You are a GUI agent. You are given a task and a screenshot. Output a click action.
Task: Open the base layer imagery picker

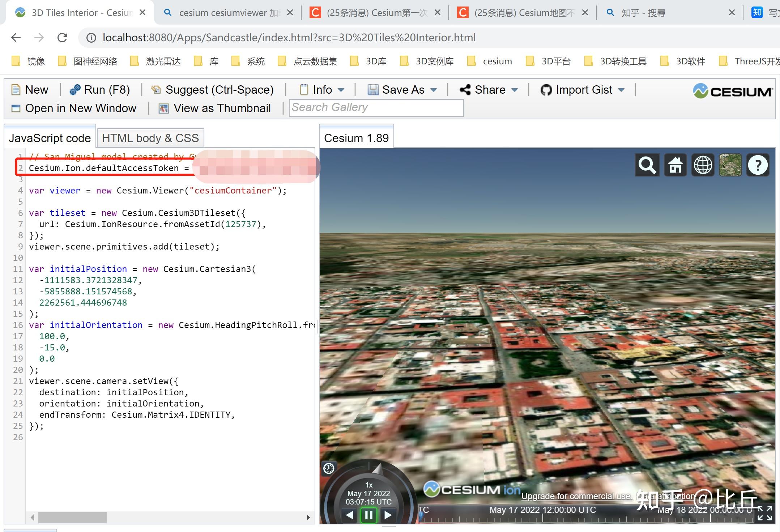click(x=730, y=165)
